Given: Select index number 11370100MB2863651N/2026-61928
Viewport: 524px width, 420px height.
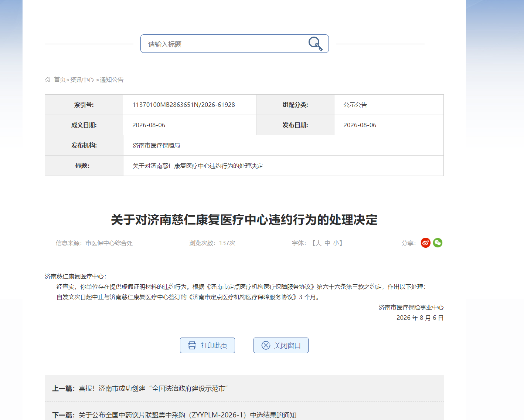Looking at the screenshot, I should click(x=184, y=105).
